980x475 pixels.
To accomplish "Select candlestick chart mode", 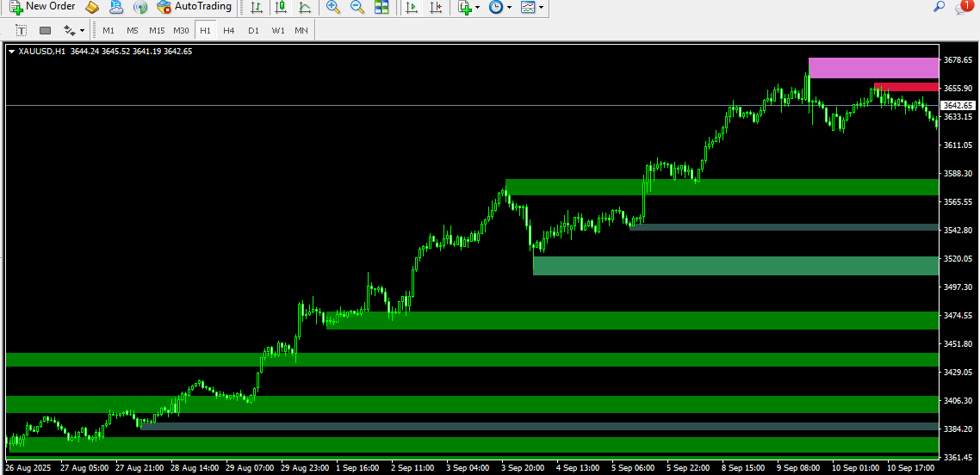I will pos(281,8).
